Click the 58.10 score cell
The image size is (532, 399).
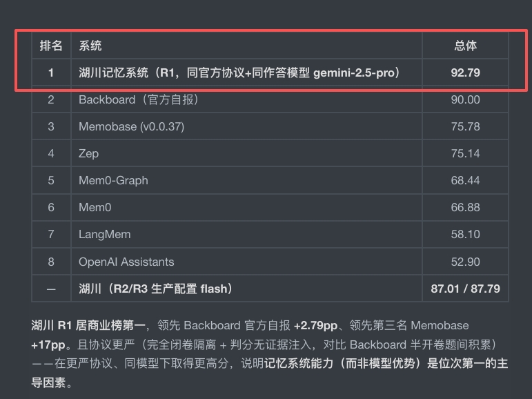pos(466,234)
